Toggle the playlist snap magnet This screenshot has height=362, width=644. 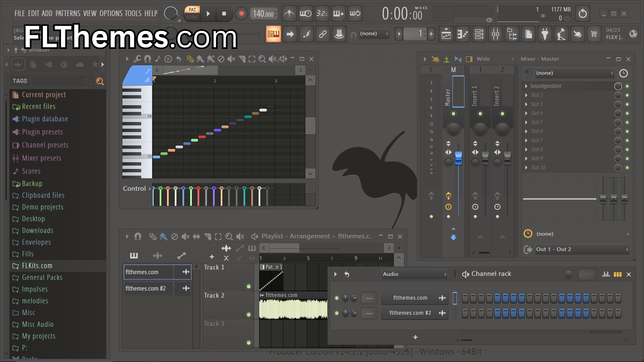(x=138, y=237)
